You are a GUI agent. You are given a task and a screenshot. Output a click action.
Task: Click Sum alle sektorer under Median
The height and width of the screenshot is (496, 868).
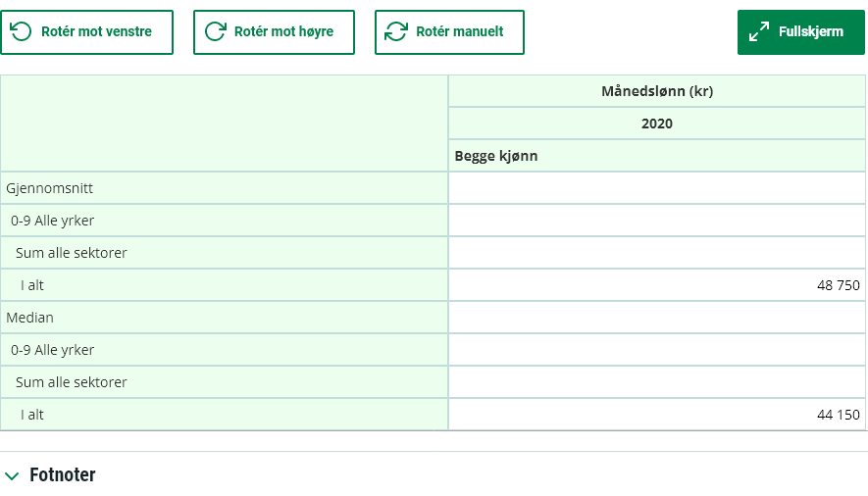(x=72, y=382)
